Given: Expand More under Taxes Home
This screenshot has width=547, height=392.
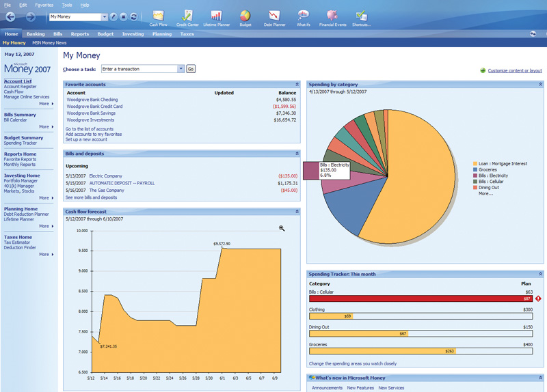Looking at the screenshot, I should point(46,254).
